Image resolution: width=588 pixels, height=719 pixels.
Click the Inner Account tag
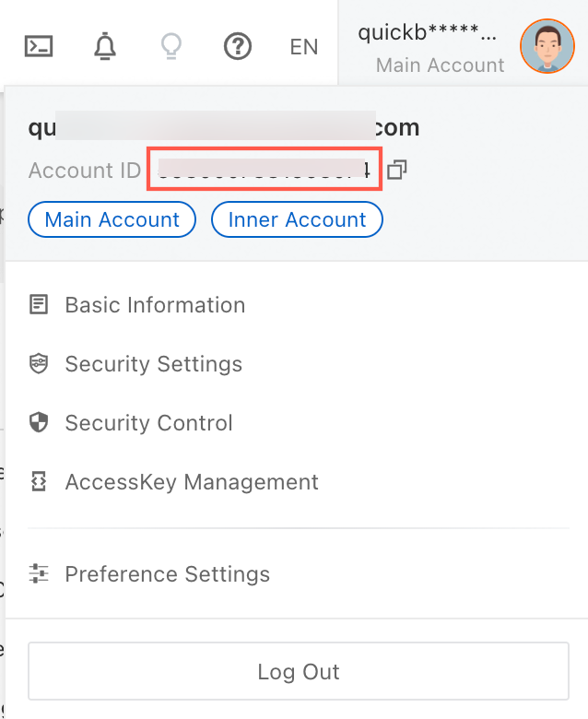[x=297, y=220]
